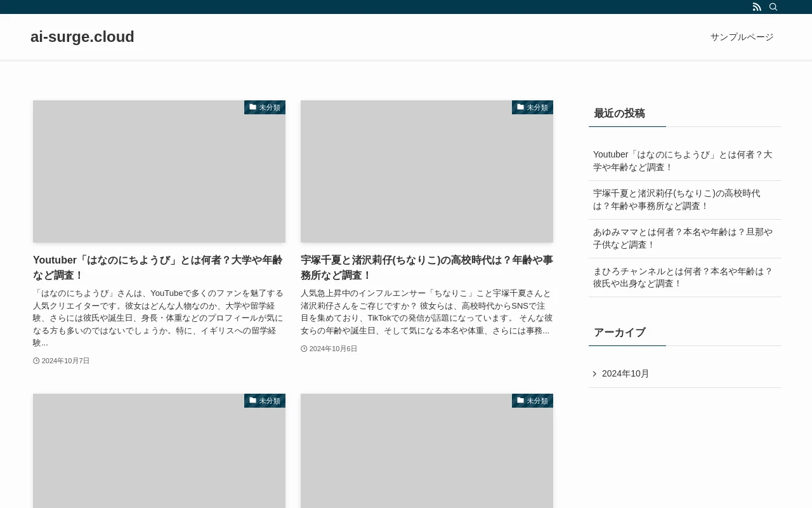Click the 2024年10月 archive link

coord(625,373)
